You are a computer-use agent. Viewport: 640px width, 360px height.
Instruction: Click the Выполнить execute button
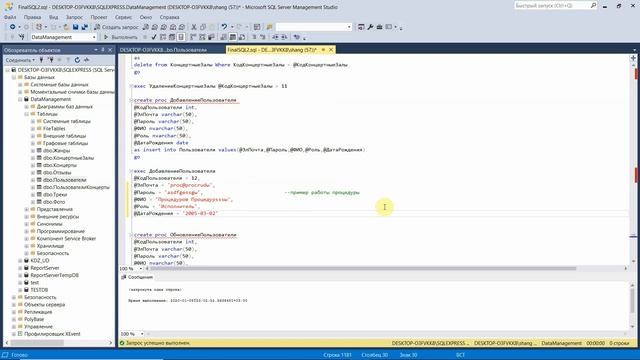pos(121,37)
